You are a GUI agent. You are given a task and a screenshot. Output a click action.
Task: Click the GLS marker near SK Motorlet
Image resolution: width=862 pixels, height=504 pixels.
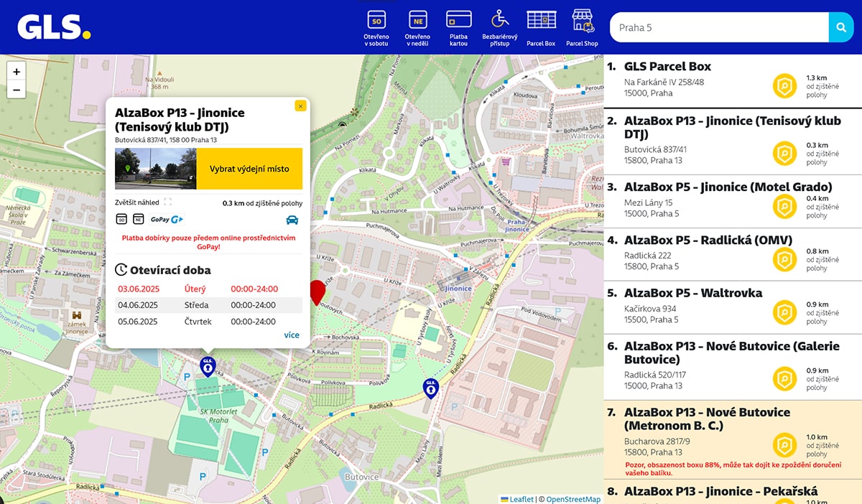(x=208, y=366)
